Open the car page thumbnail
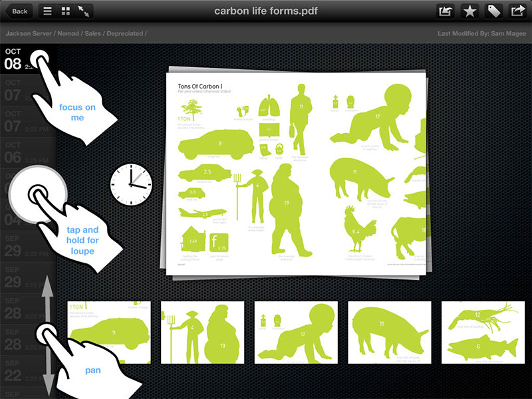Image resolution: width=532 pixels, height=399 pixels. 109,332
